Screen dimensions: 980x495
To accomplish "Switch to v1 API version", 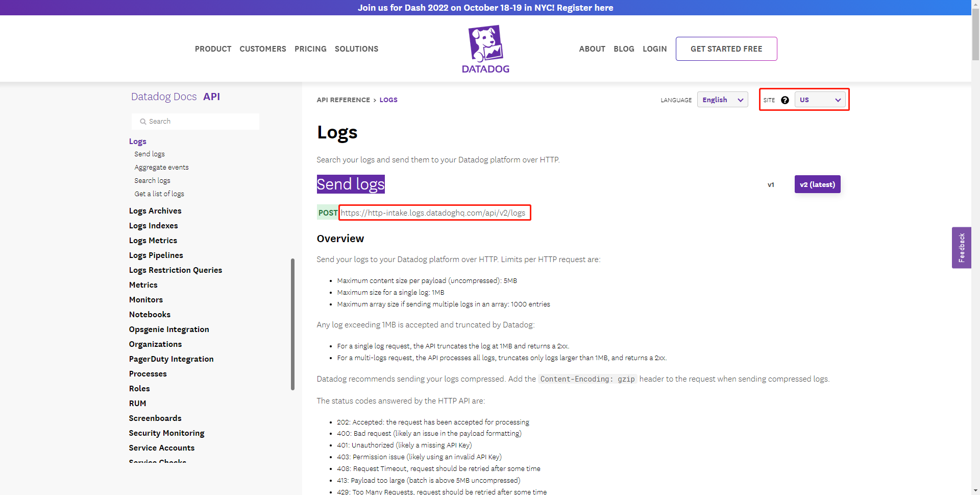I will click(x=771, y=184).
